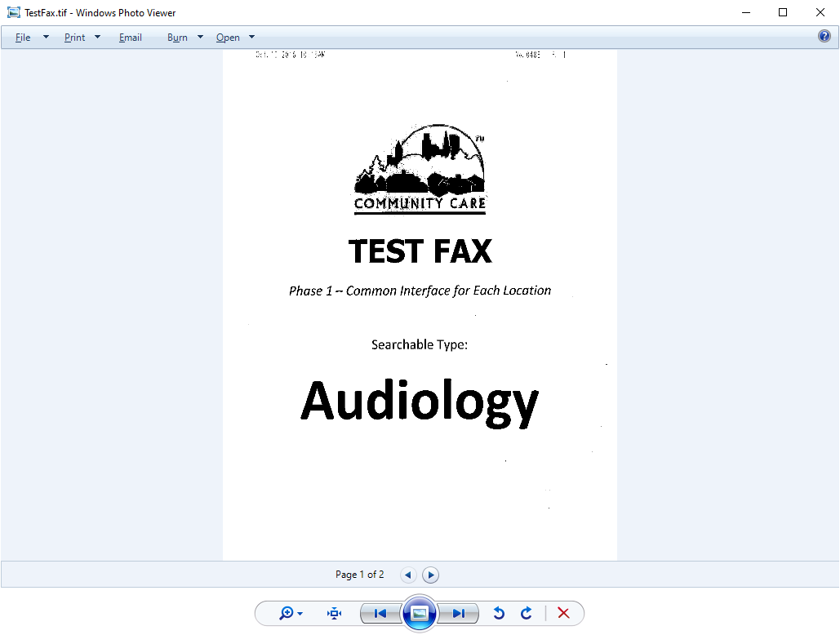This screenshot has width=840, height=635.
Task: Click the Community Care logo in the fax
Action: click(x=420, y=170)
